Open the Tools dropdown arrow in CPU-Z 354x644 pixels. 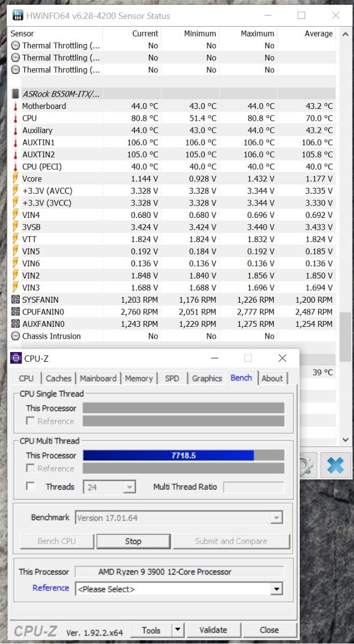click(178, 630)
